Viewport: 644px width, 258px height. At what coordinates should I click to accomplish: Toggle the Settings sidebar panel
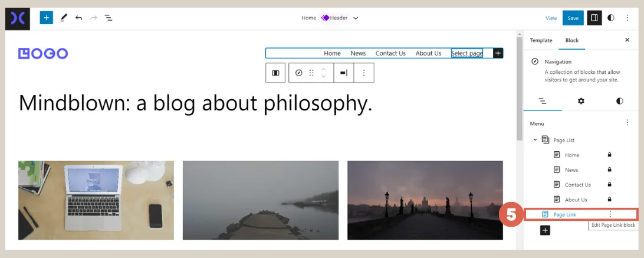tap(594, 18)
